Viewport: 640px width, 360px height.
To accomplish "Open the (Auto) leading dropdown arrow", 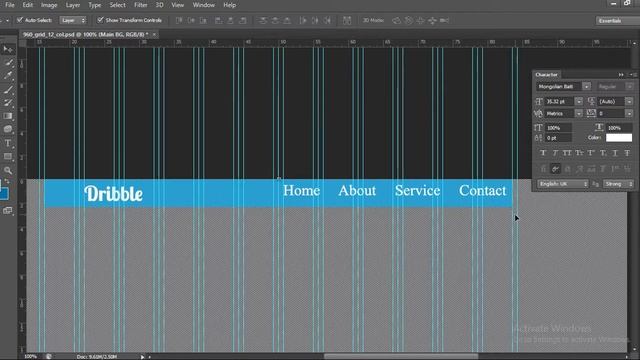I will (629, 101).
